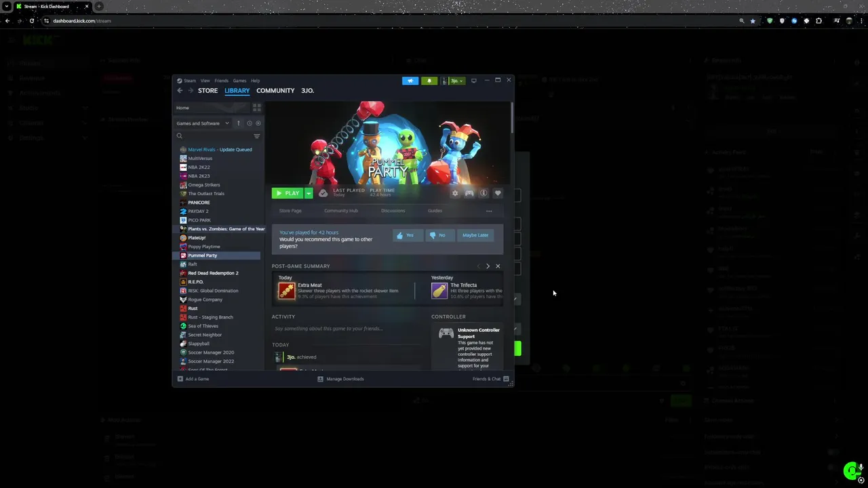Click the recent activity clock icon

tap(249, 123)
